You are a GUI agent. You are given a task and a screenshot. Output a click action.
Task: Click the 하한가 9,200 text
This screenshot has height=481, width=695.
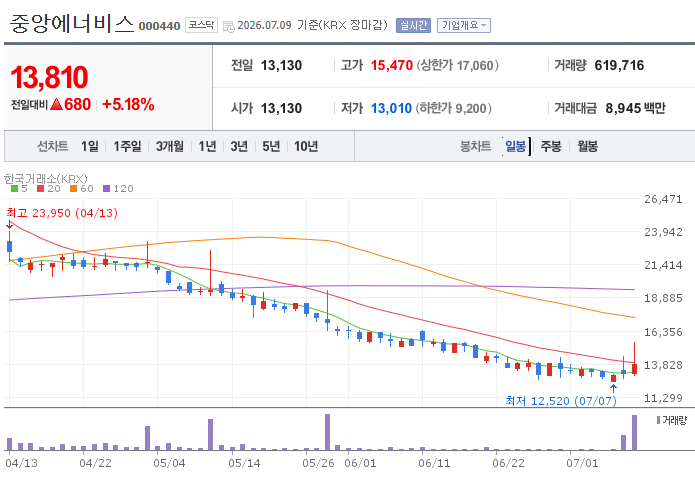[453, 108]
